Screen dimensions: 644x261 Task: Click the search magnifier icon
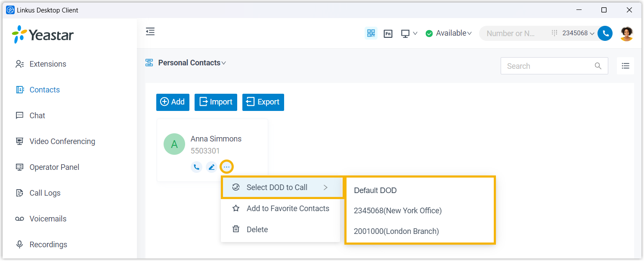point(598,66)
